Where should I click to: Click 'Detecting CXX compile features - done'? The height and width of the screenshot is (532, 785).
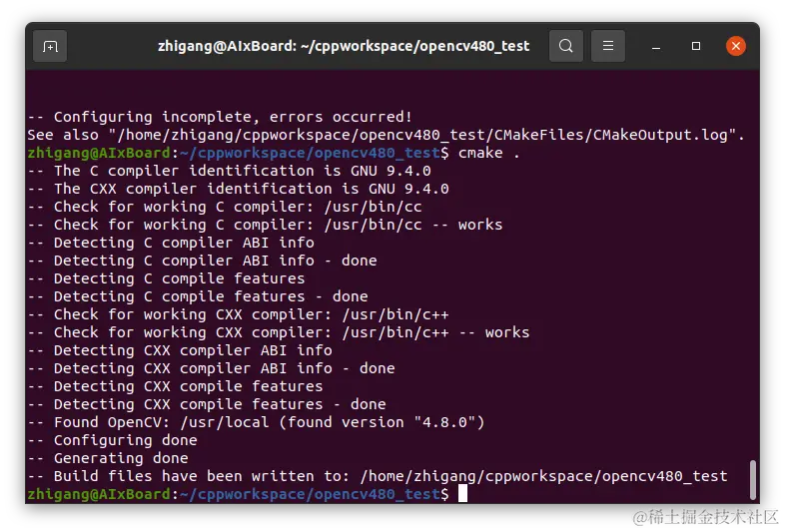point(207,405)
